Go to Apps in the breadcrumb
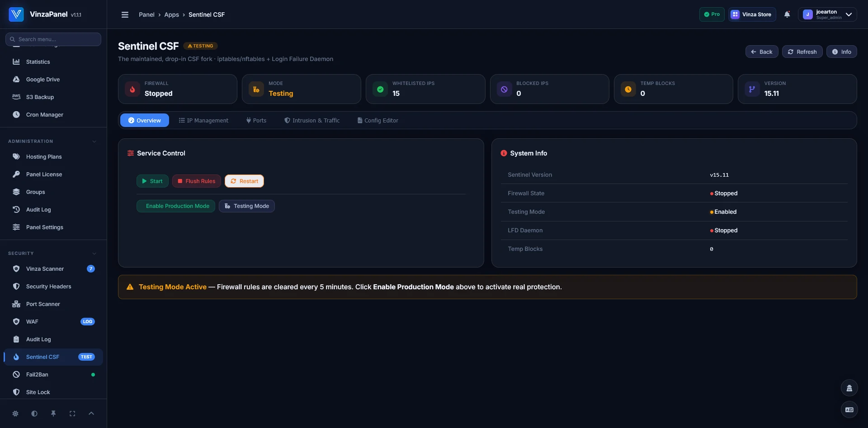The image size is (868, 428). tap(172, 14)
